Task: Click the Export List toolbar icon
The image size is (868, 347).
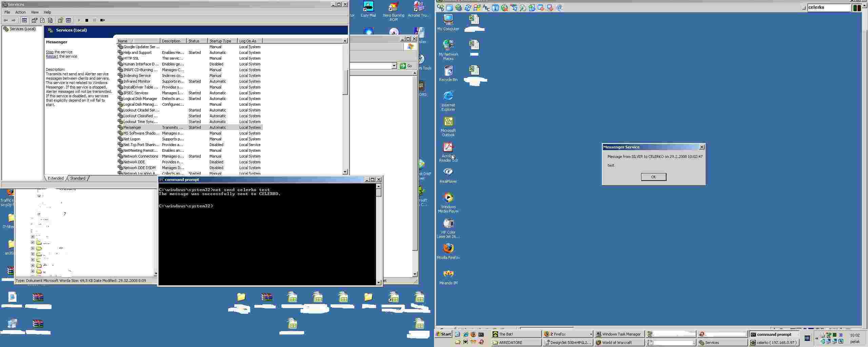Action: (x=50, y=20)
